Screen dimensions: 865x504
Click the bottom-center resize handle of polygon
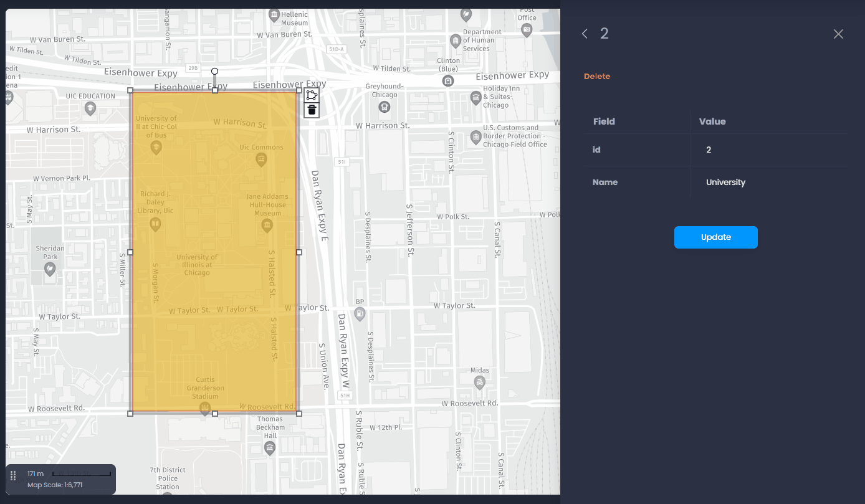tap(215, 414)
